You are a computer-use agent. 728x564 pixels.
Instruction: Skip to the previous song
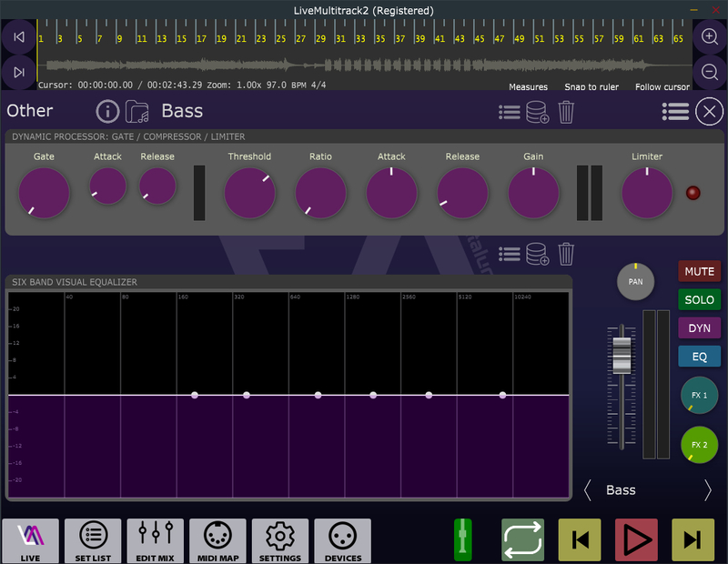coord(580,539)
